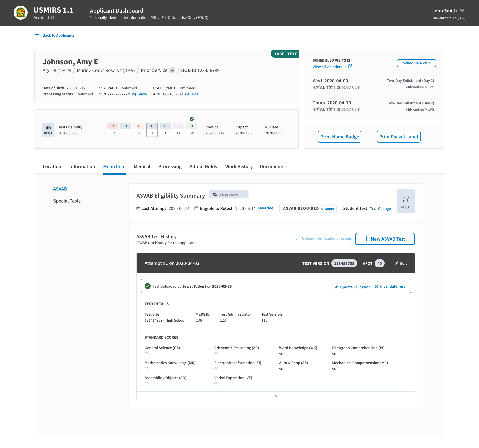This screenshot has height=448, width=479.
Task: Select the red P 3P profile box
Action: click(113, 130)
